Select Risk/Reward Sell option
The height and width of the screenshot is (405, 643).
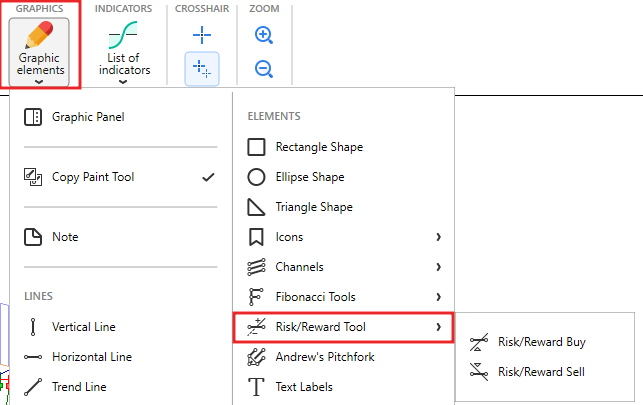(541, 372)
